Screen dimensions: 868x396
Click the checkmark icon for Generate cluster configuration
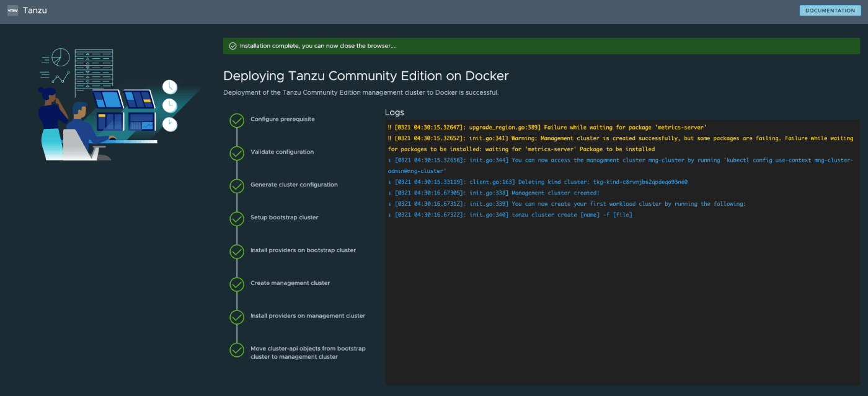click(237, 186)
